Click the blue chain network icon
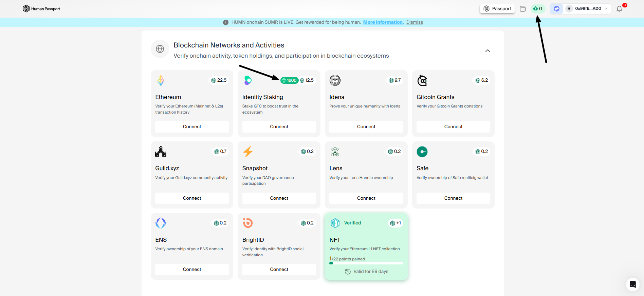This screenshot has width=644, height=296. click(556, 9)
